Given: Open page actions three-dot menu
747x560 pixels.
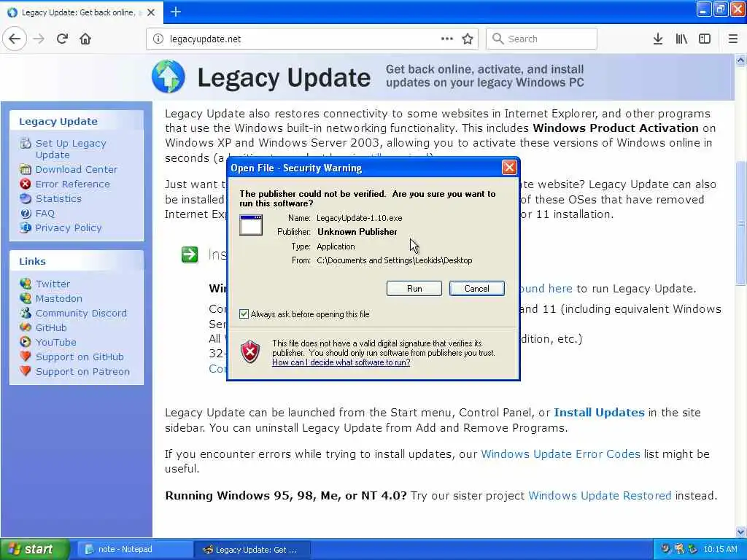Looking at the screenshot, I should [x=447, y=39].
